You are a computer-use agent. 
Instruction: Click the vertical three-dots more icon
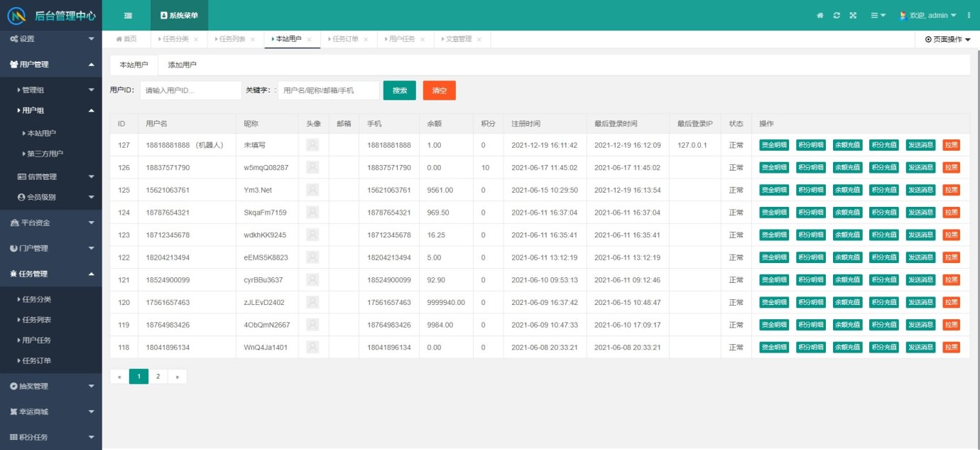tap(969, 15)
